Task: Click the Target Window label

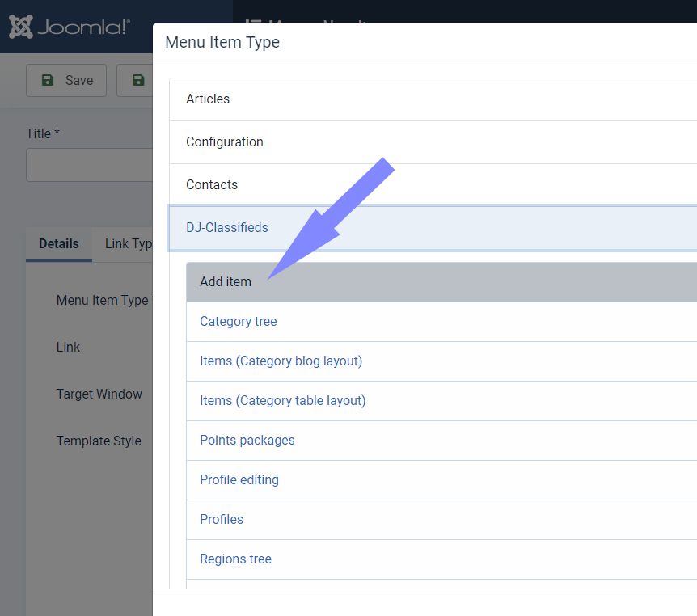Action: [99, 394]
